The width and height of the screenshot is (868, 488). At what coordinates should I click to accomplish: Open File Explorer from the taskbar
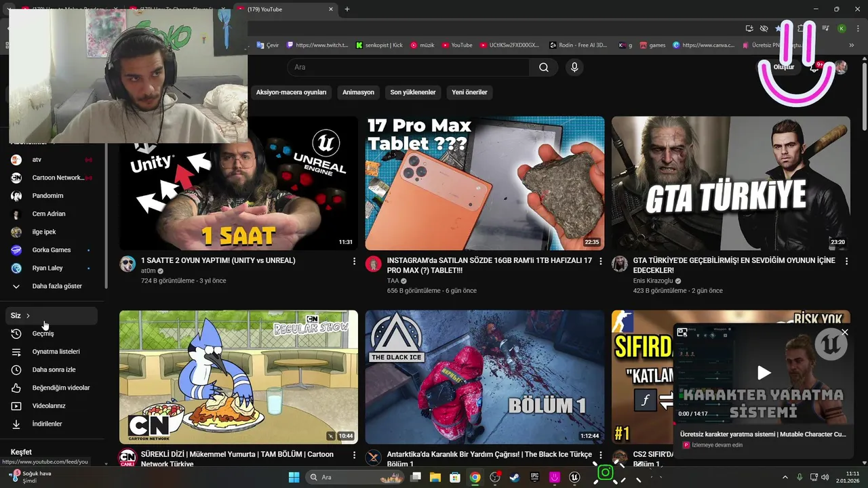click(435, 477)
